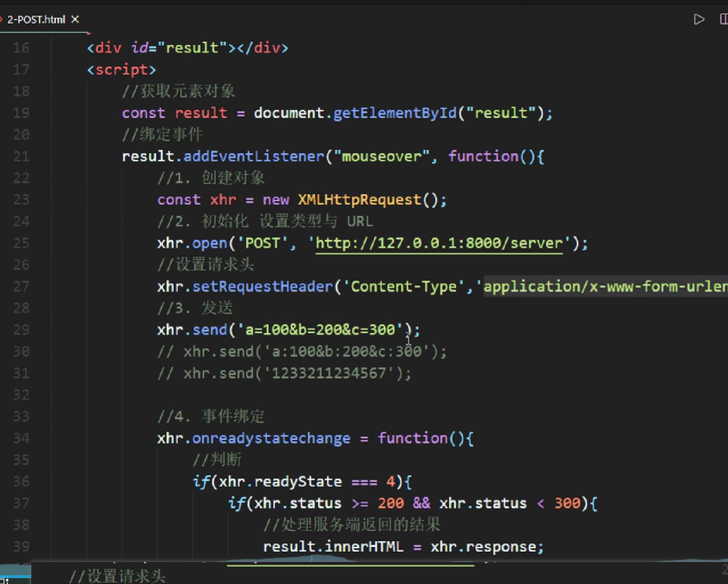Click line number 39 in the gutter
The image size is (728, 584).
point(21,546)
